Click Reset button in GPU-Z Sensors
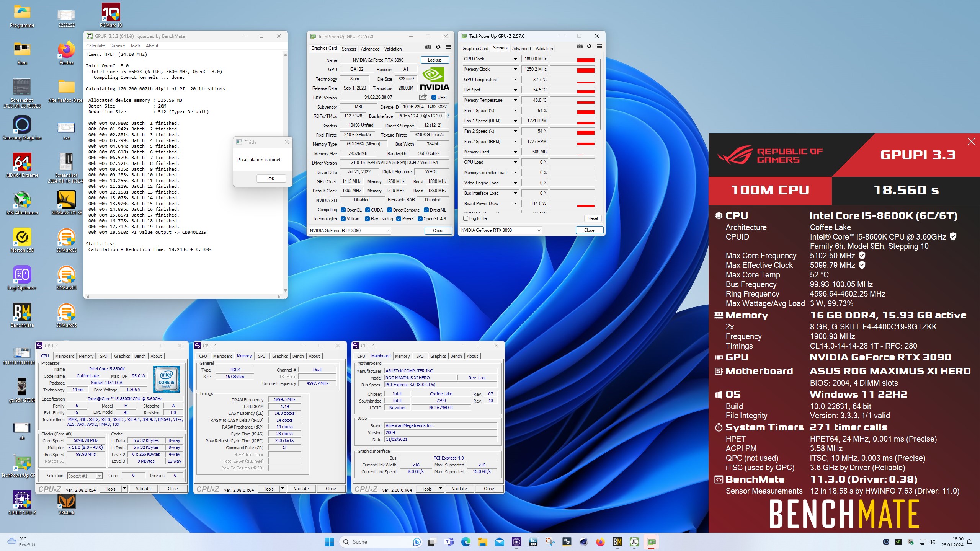The height and width of the screenshot is (551, 980). pos(593,218)
